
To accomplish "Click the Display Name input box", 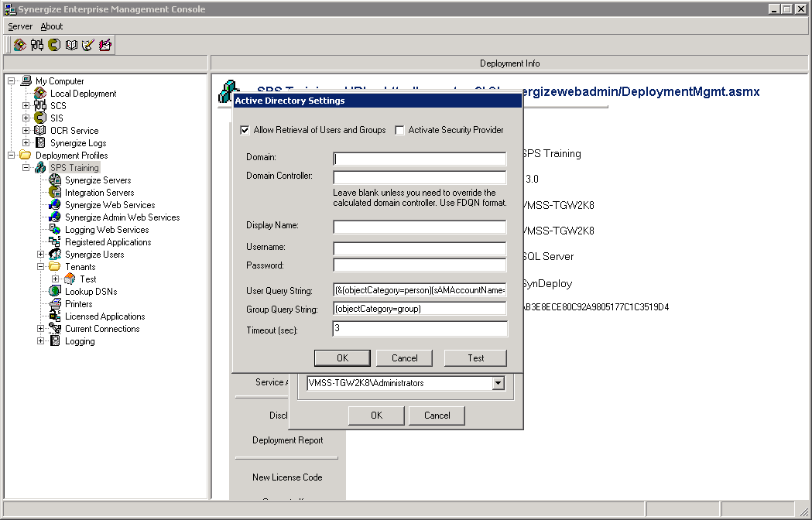I will (420, 227).
